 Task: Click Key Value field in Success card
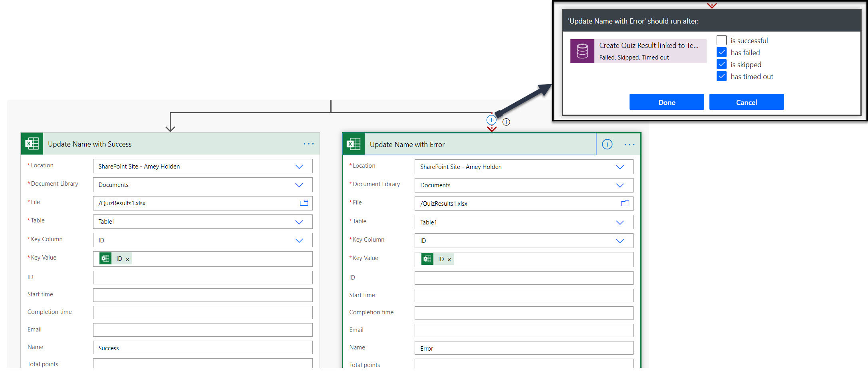[x=203, y=259]
